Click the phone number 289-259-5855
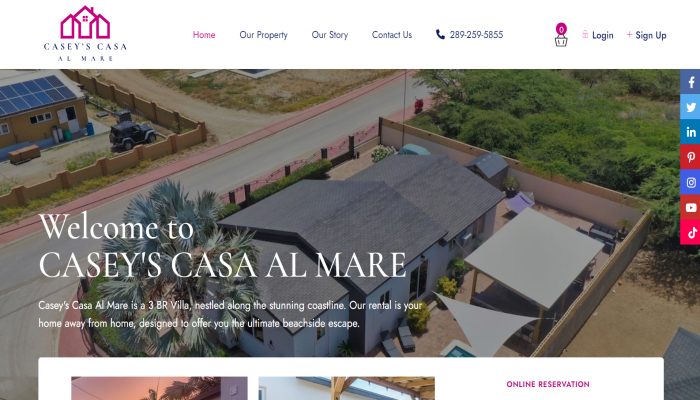Image resolution: width=700 pixels, height=400 pixels. (476, 35)
